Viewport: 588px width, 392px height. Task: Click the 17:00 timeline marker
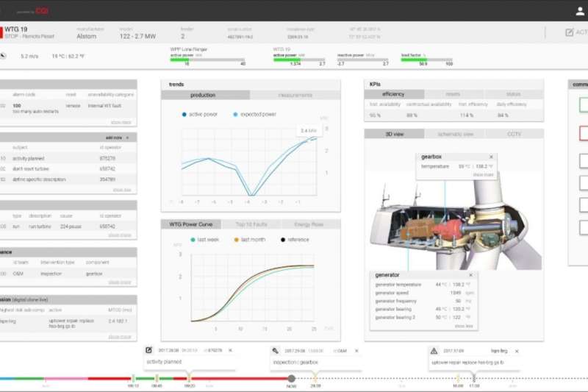pyautogui.click(x=474, y=379)
